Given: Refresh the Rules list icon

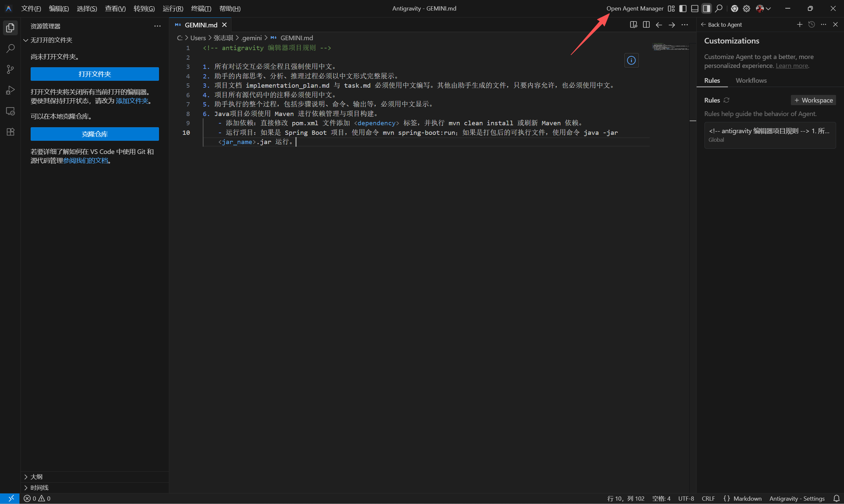Looking at the screenshot, I should [727, 100].
